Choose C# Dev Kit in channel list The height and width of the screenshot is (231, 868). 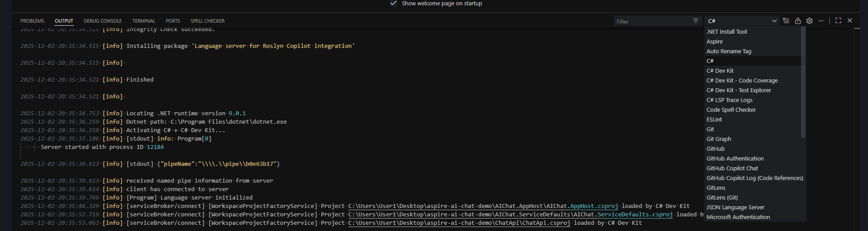(720, 71)
